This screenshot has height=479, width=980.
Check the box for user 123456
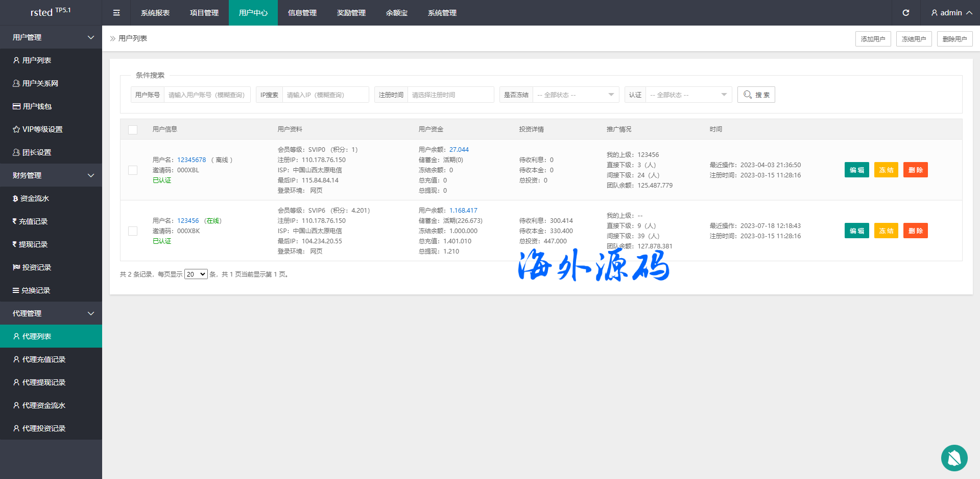pos(133,231)
